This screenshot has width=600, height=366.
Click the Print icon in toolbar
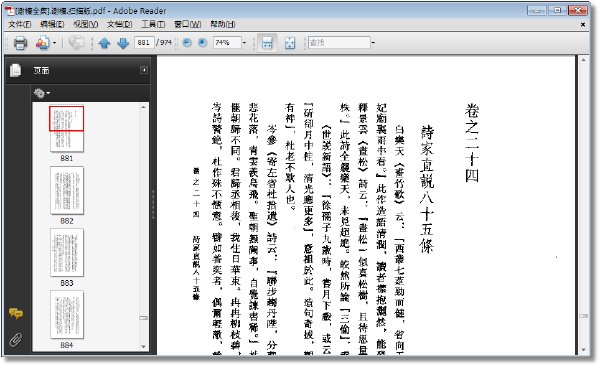pyautogui.click(x=20, y=42)
